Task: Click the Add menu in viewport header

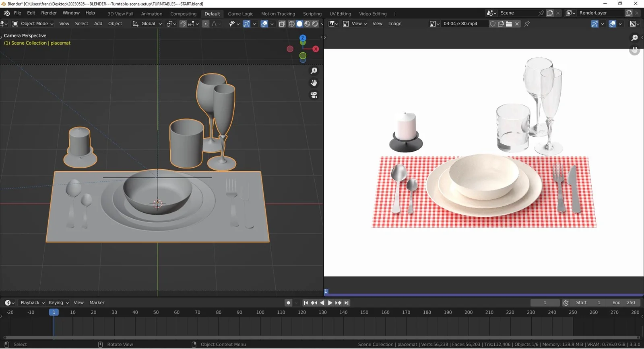Action: 98,24
